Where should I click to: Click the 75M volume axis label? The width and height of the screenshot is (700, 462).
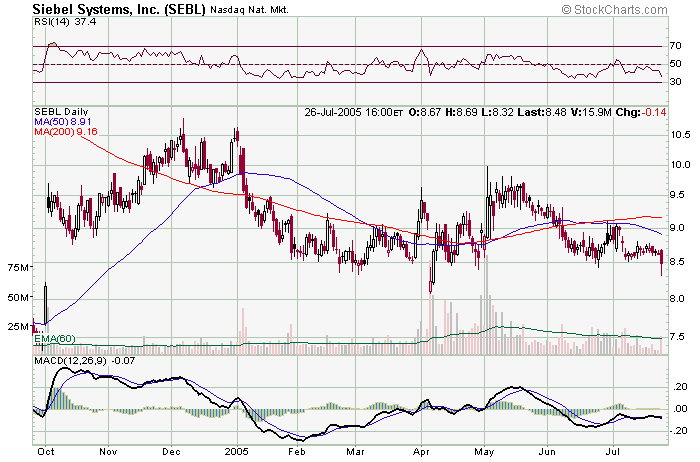[x=18, y=267]
